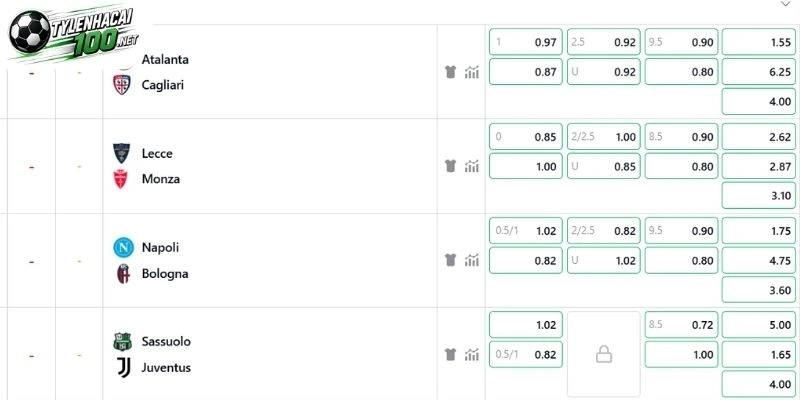Click the Juventus club logo

click(x=123, y=367)
